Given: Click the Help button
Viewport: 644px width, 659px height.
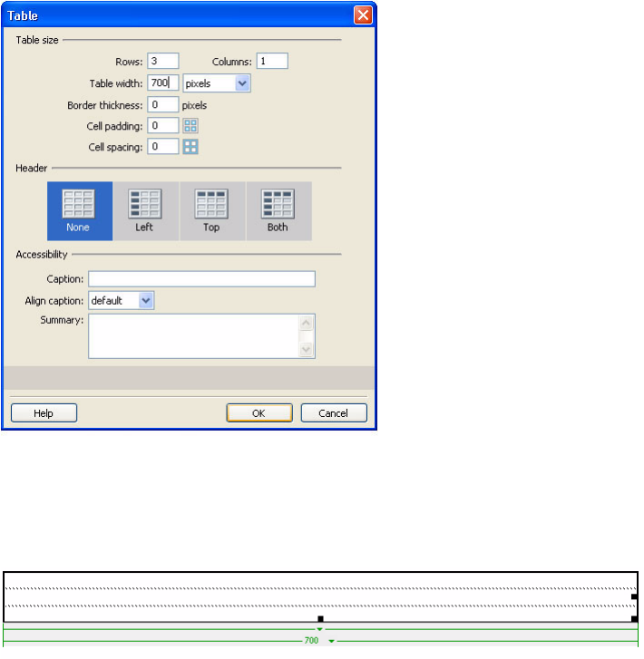Looking at the screenshot, I should (44, 414).
